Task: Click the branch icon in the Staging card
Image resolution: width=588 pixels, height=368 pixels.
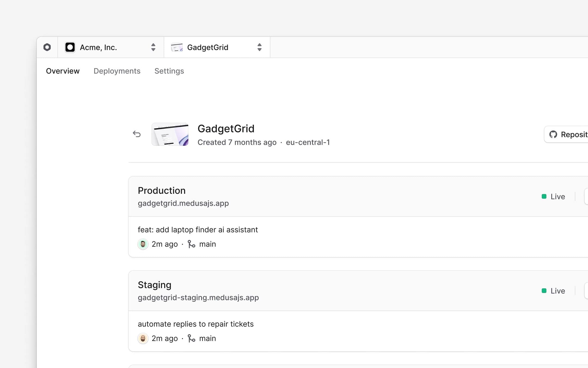Action: point(191,338)
